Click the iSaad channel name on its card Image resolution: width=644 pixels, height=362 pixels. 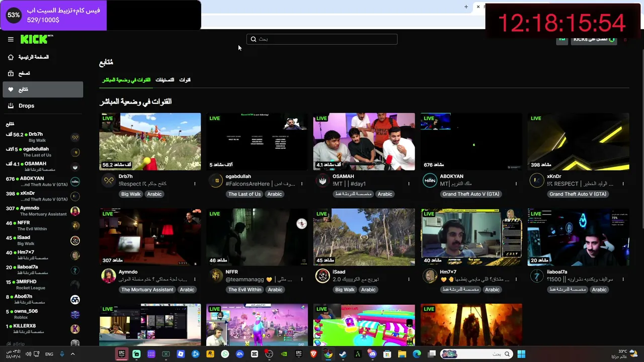(340, 272)
